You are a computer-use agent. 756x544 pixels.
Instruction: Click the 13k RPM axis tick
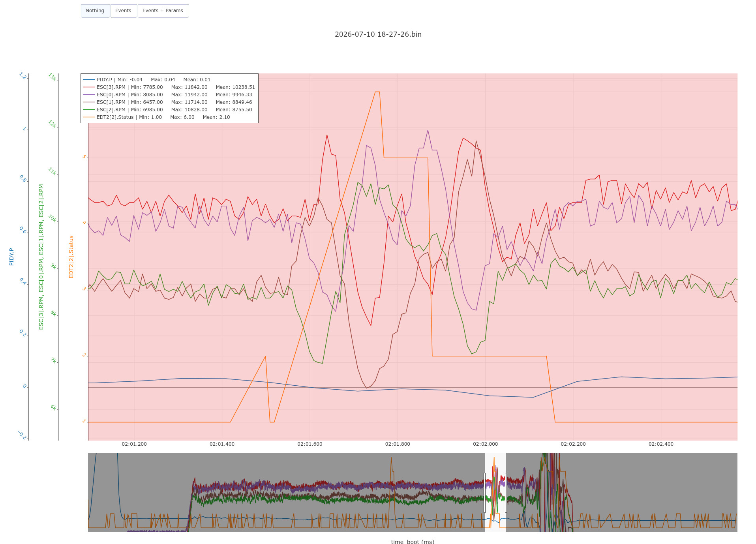click(53, 77)
